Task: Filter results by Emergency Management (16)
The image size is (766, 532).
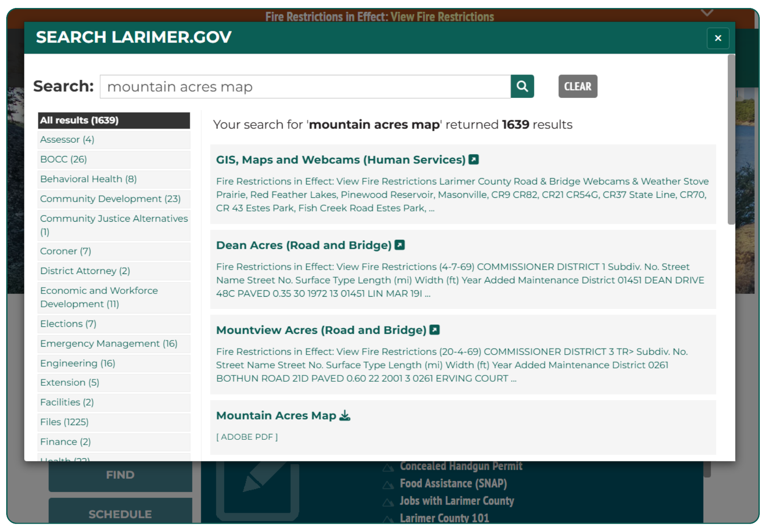Action: 114,344
